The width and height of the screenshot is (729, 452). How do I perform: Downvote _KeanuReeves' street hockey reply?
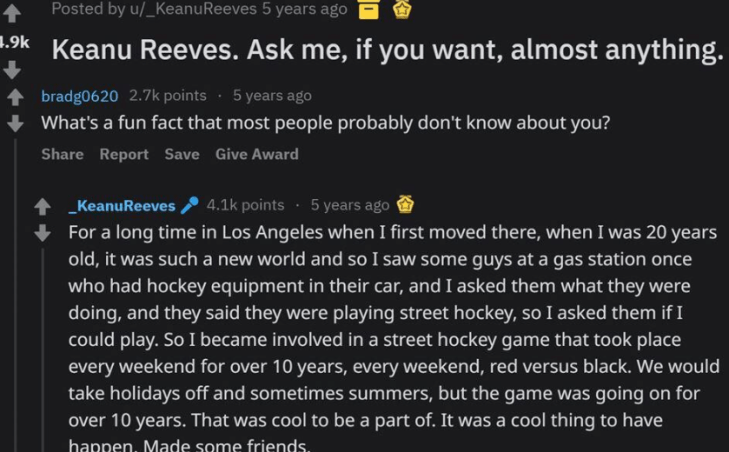coord(43,233)
